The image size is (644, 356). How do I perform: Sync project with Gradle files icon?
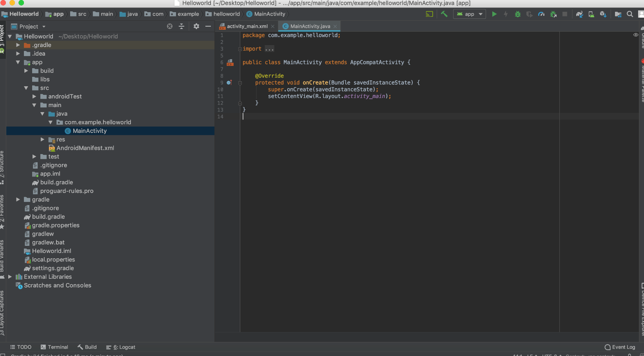point(579,14)
